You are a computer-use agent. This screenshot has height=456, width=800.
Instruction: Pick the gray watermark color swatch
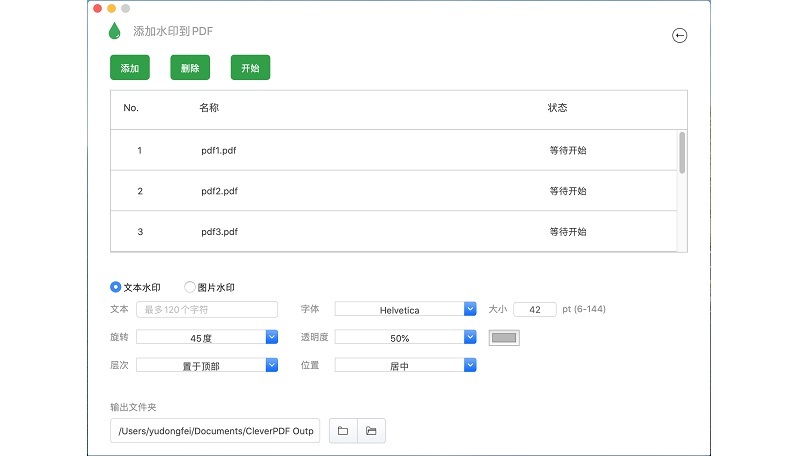point(504,338)
